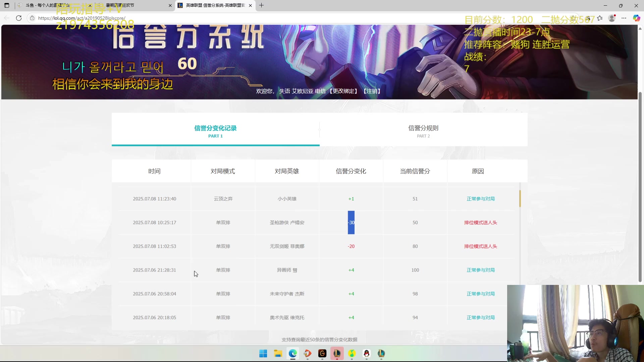The height and width of the screenshot is (362, 644).
Task: Click 排位模式送人头 in the 11:02:53 row
Action: [x=481, y=246]
